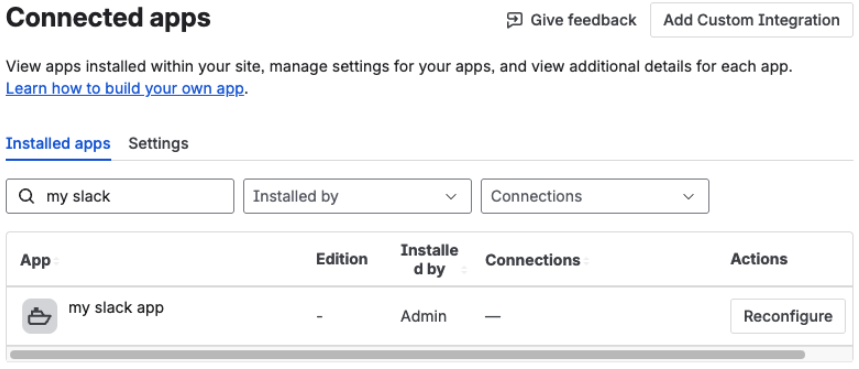Click the Give feedback label
This screenshot has width=859, height=369.
pos(583,20)
